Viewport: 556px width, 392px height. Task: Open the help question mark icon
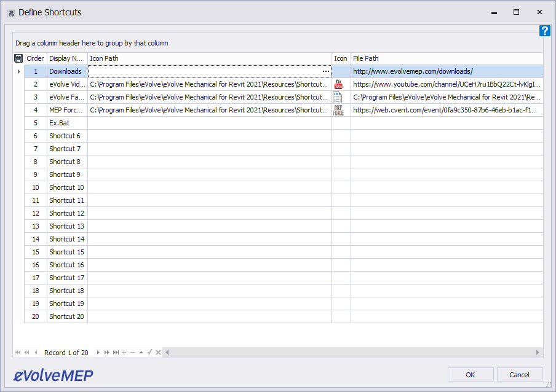pos(545,31)
